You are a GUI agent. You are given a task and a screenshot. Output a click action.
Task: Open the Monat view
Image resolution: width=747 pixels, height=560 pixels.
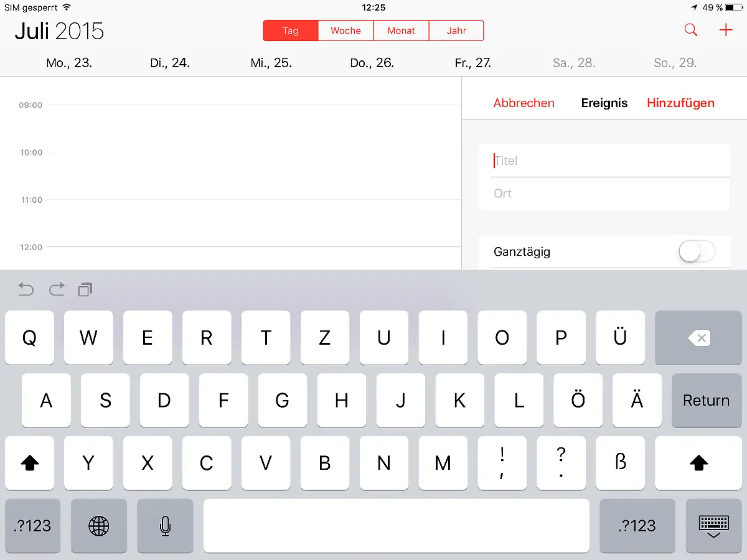401,30
